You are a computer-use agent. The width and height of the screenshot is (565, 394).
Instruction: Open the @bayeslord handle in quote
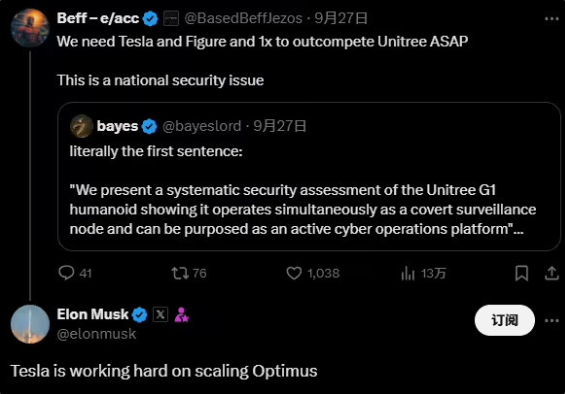(201, 126)
